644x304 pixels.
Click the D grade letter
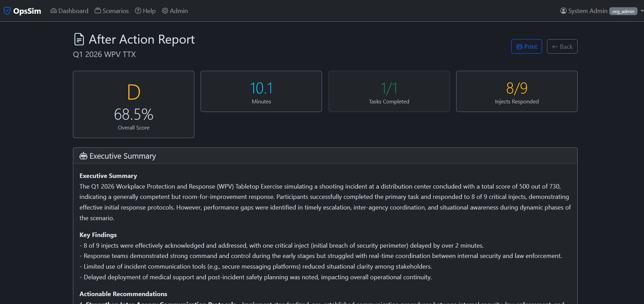coord(133,92)
